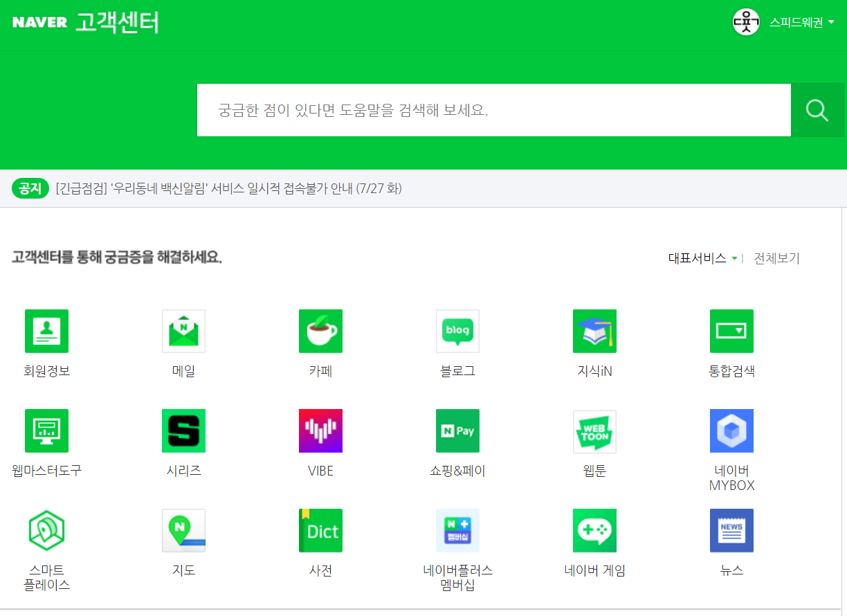Click the 뉴스 text label
Screen dimensions: 847x616
(731, 570)
